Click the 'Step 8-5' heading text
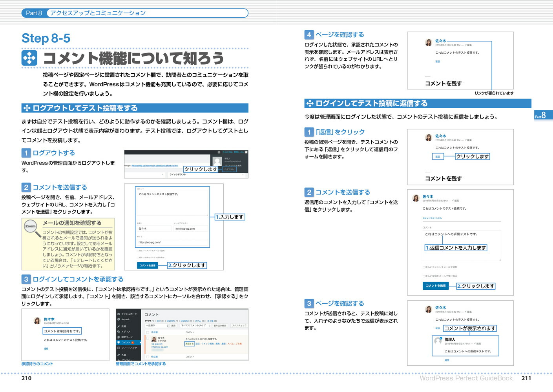This screenshot has width=553, height=392. pyautogui.click(x=46, y=38)
